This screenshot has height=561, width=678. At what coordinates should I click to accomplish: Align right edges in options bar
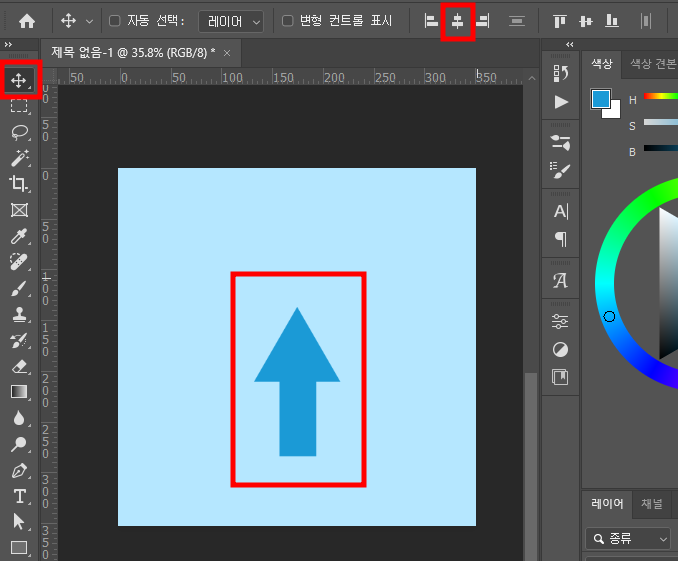coord(483,21)
